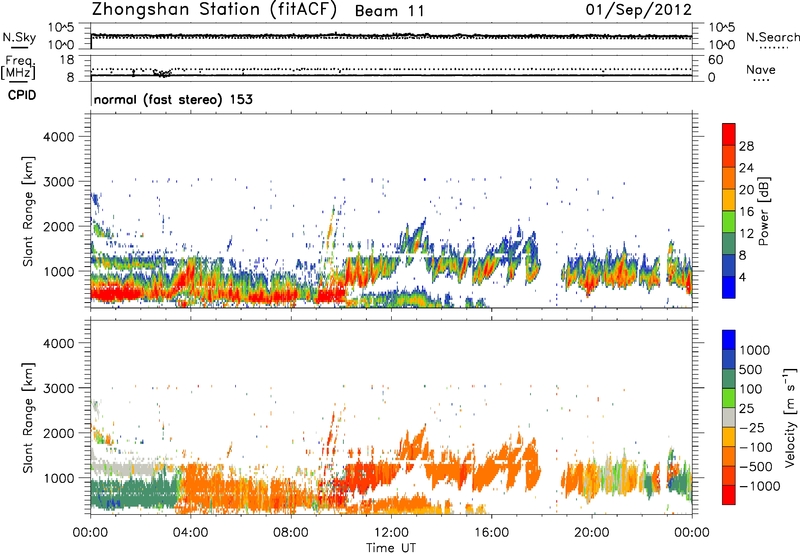Click the date '01/Sep/2012'
The width and height of the screenshot is (800, 554).
638,10
